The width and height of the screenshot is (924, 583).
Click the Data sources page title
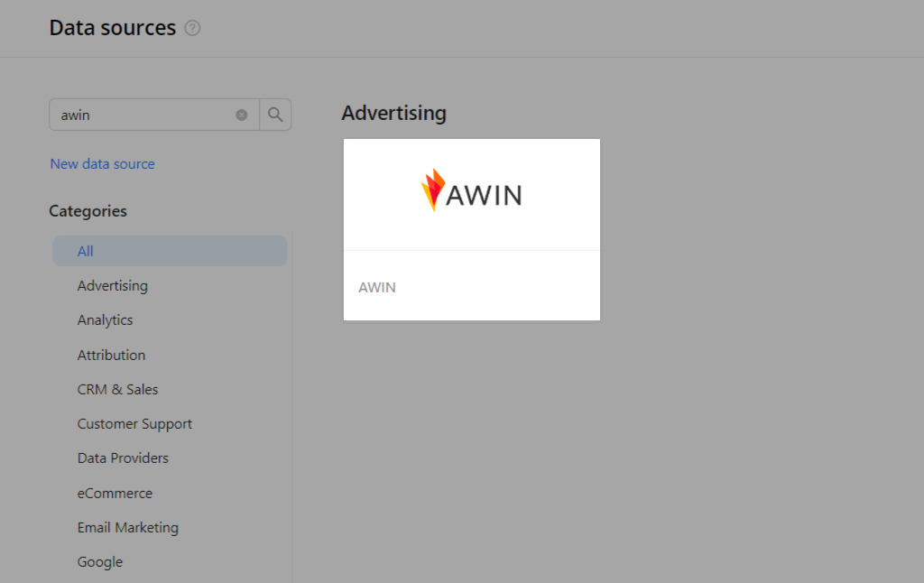tap(112, 28)
